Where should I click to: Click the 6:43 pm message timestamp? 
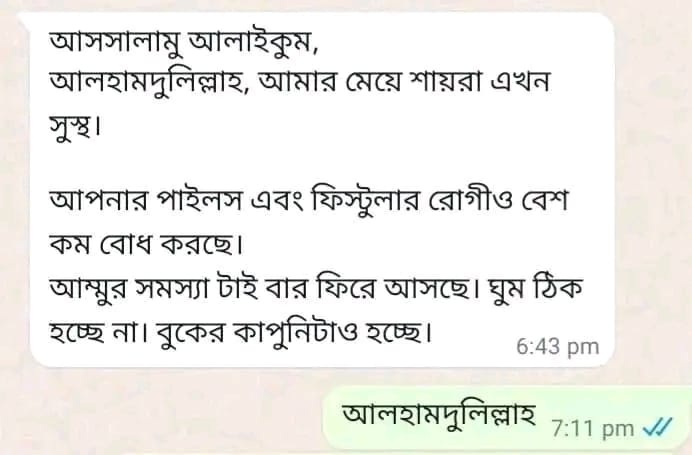558,347
